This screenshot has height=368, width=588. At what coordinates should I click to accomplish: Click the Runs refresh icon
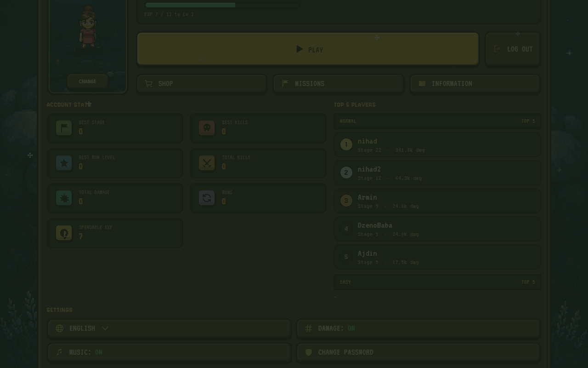pos(207,197)
